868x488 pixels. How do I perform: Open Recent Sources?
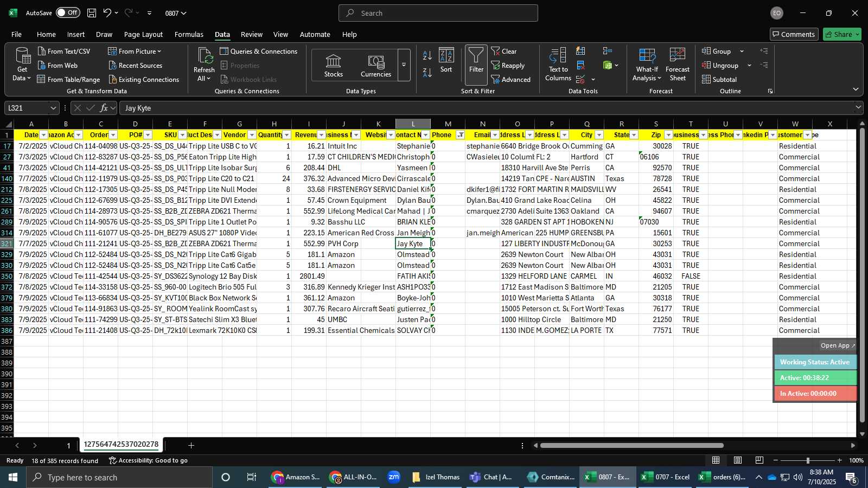click(x=135, y=65)
